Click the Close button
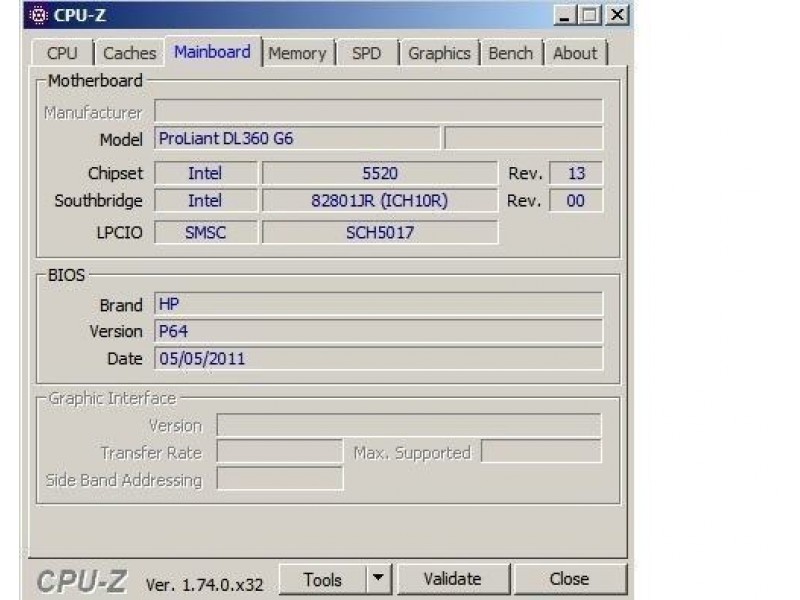Image resolution: width=800 pixels, height=600 pixels. 569,579
